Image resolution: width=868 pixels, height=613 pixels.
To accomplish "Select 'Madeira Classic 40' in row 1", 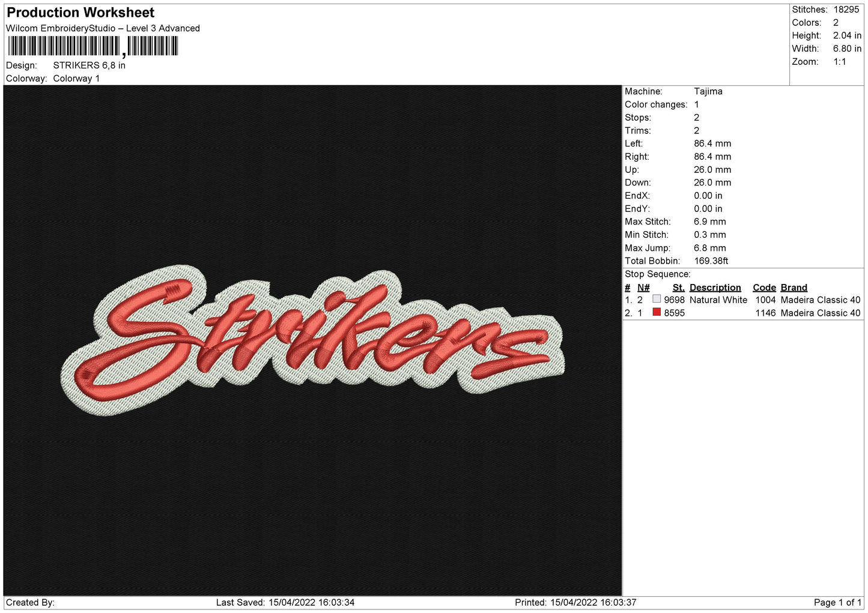I will [x=821, y=300].
